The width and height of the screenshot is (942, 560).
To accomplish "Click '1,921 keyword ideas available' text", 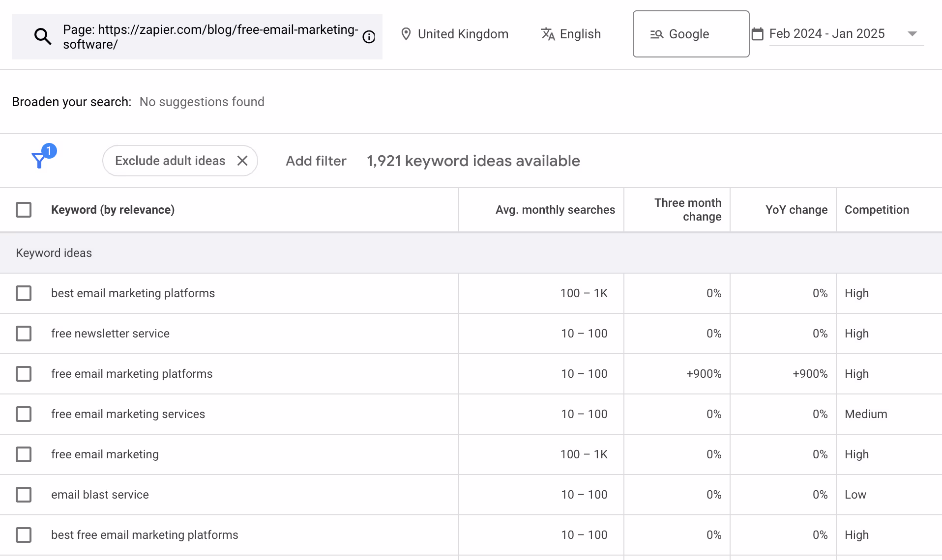I will (473, 161).
